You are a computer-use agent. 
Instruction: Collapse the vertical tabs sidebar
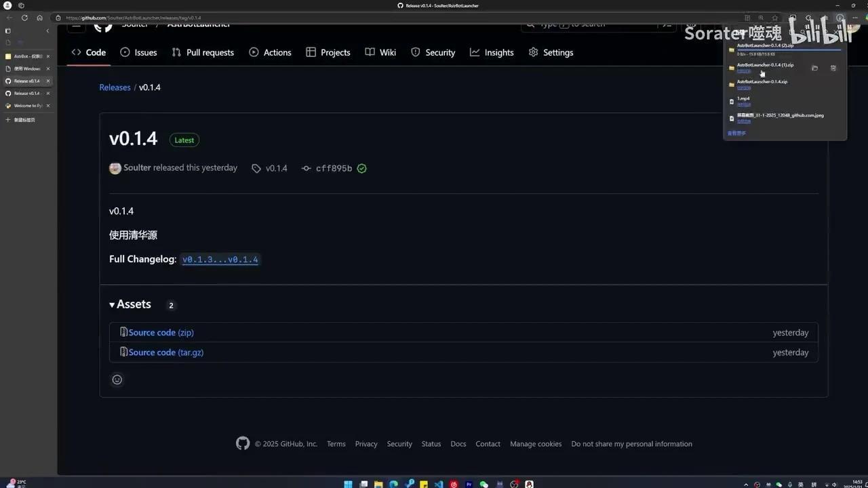point(47,30)
